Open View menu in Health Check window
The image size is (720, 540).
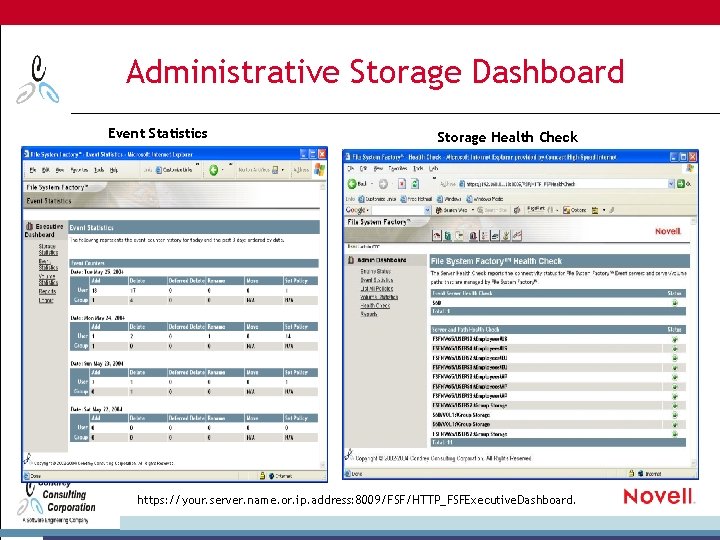[x=378, y=169]
